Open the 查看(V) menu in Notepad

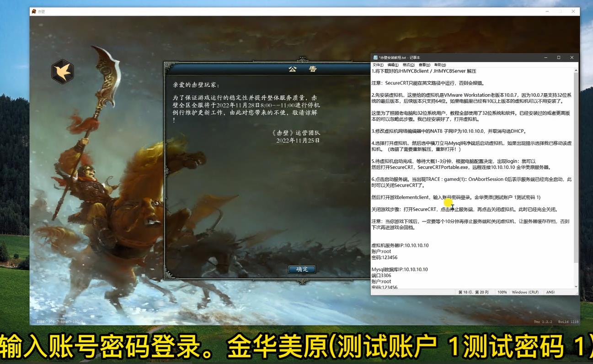point(424,65)
